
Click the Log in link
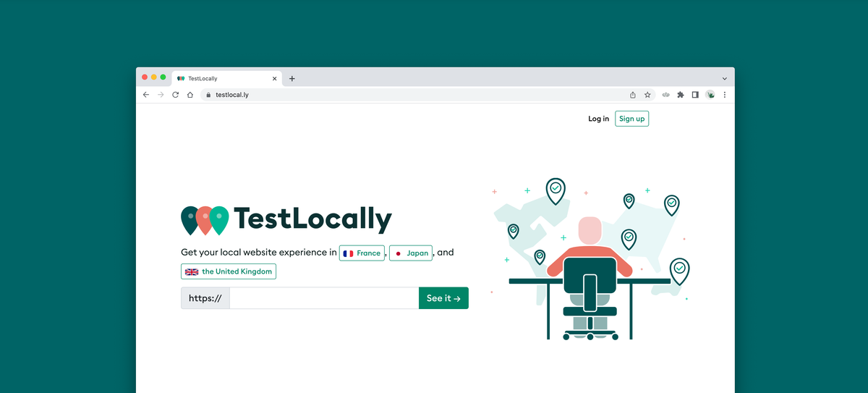[x=599, y=119]
